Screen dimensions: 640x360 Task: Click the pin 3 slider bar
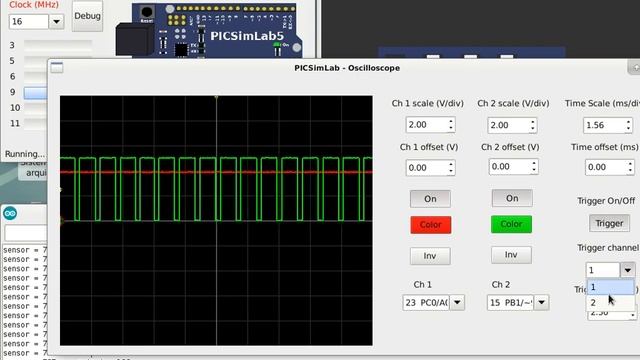58,45
